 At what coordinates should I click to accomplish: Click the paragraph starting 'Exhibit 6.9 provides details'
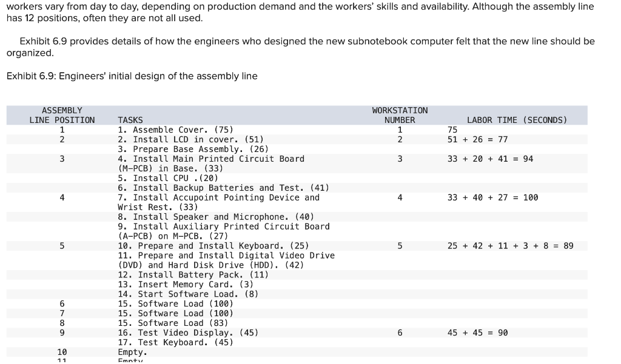(301, 47)
